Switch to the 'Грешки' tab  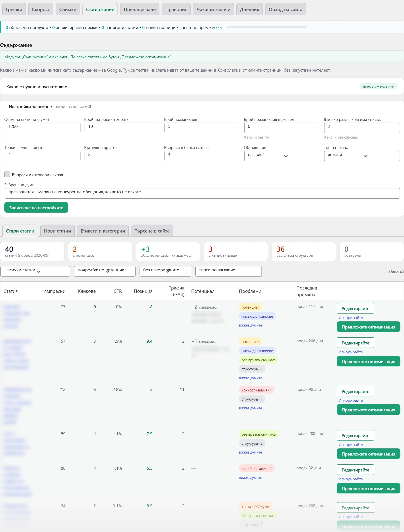click(x=14, y=9)
